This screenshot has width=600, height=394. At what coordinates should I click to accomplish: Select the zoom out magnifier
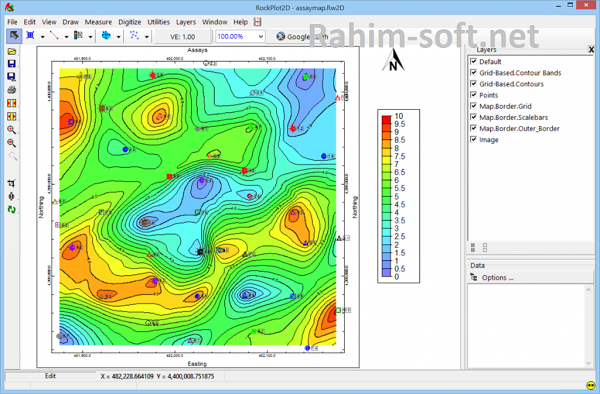tap(11, 143)
